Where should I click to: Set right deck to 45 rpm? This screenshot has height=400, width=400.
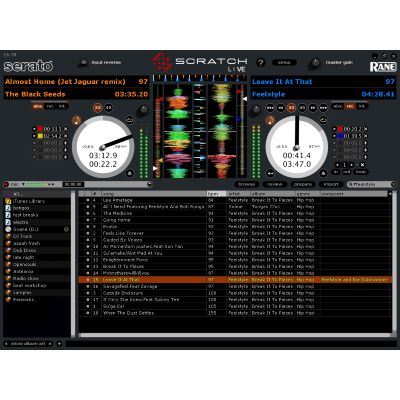tap(302, 108)
